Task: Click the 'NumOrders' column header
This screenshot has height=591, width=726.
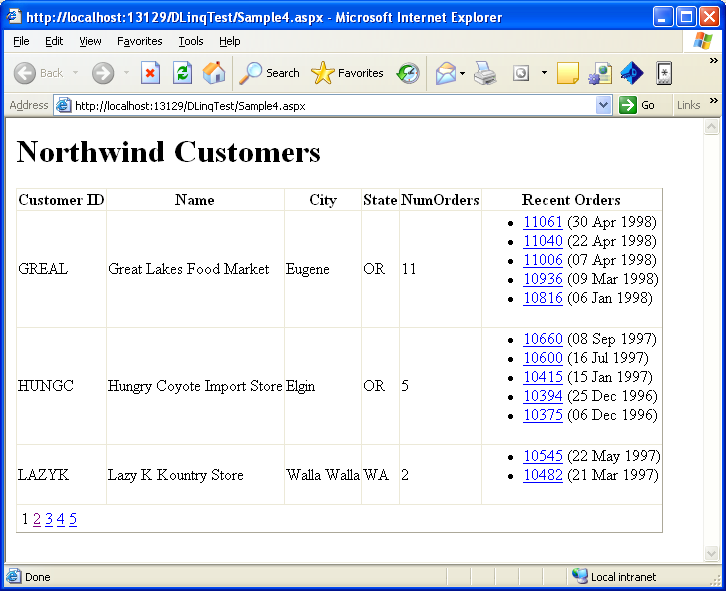Action: (x=440, y=200)
